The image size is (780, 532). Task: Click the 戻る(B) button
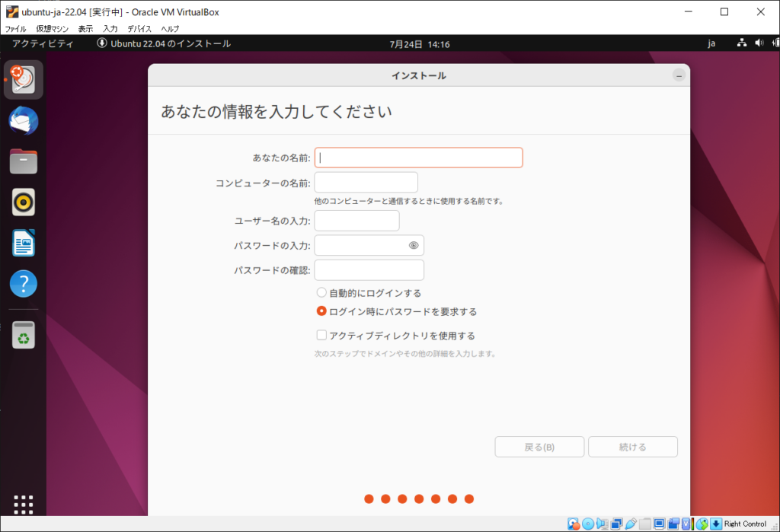click(539, 447)
